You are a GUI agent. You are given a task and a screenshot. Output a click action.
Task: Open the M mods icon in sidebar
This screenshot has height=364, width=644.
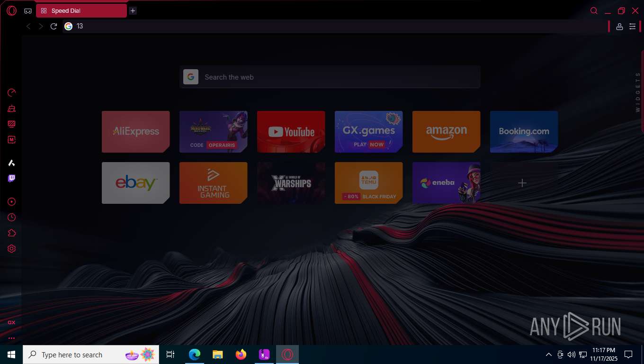tap(11, 140)
